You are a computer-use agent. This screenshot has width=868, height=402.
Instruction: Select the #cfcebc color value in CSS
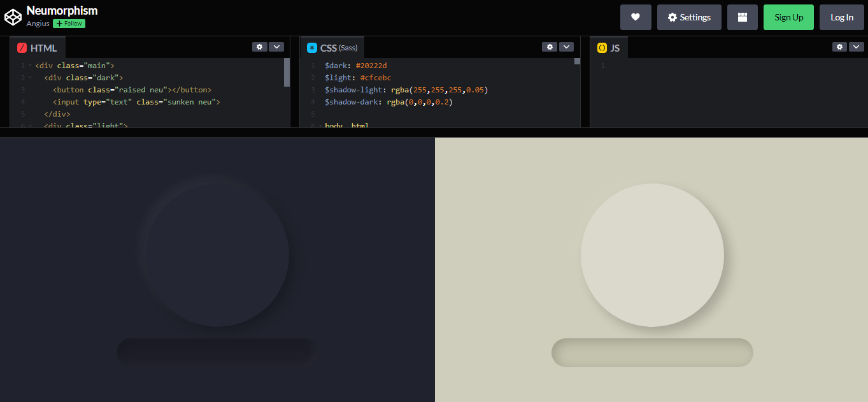pos(376,77)
